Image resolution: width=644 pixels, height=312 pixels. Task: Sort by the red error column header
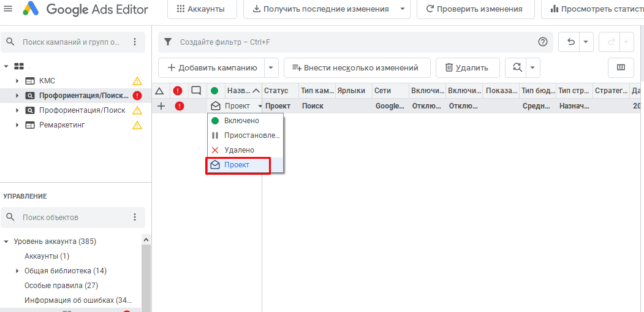point(178,91)
